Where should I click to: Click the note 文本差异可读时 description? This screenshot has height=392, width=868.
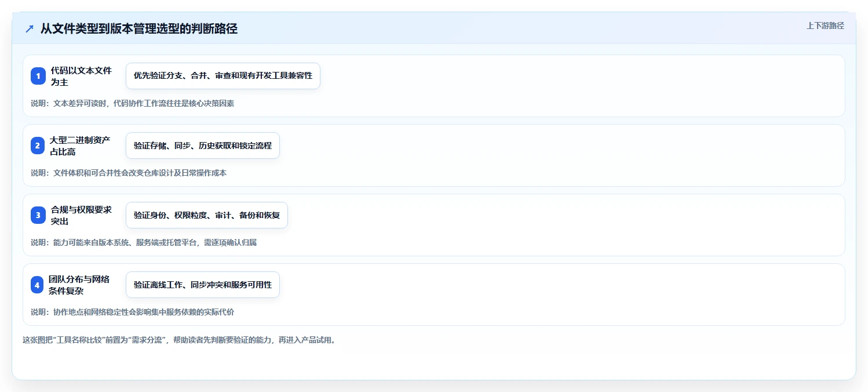click(x=133, y=103)
